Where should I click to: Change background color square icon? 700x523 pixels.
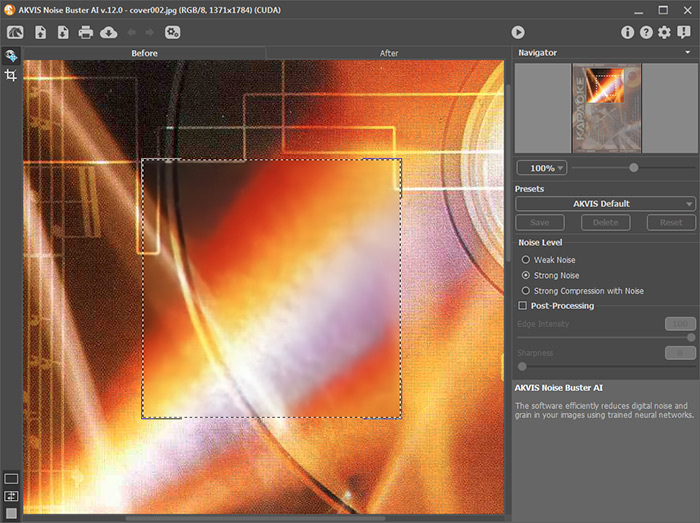[x=11, y=513]
